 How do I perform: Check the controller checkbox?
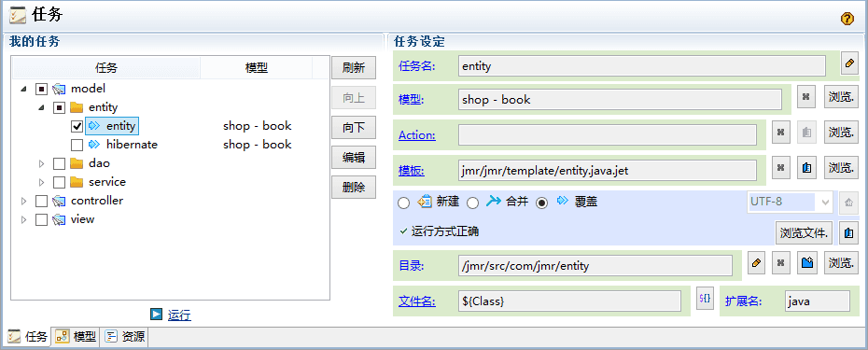pos(41,201)
